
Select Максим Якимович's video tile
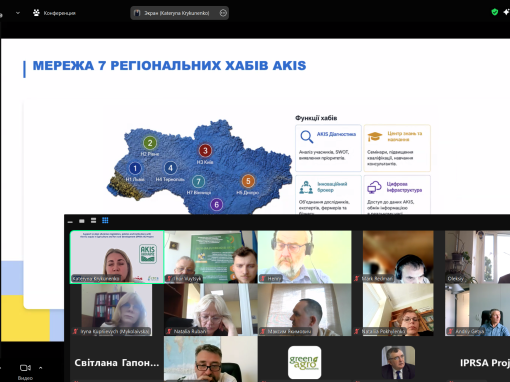305,310
